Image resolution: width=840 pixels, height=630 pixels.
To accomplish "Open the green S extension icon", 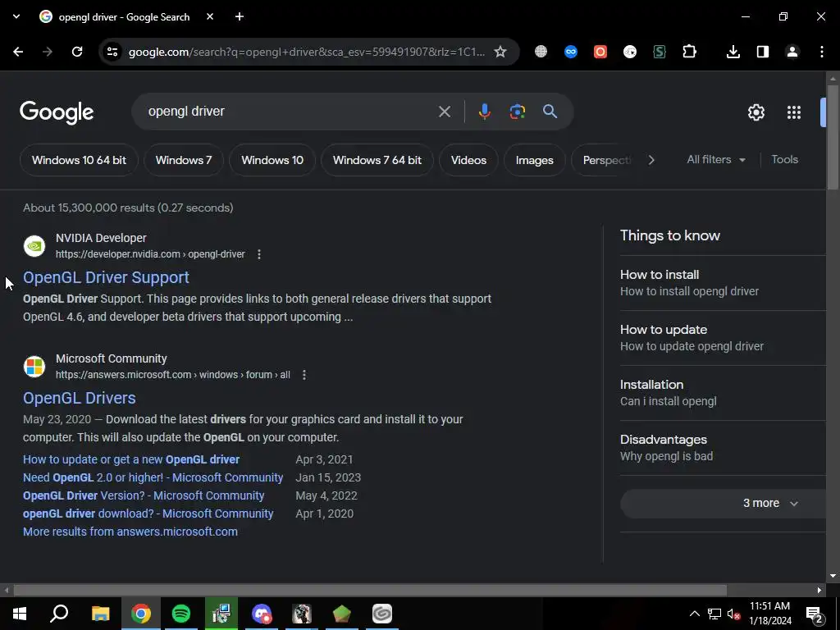I will 660,52.
